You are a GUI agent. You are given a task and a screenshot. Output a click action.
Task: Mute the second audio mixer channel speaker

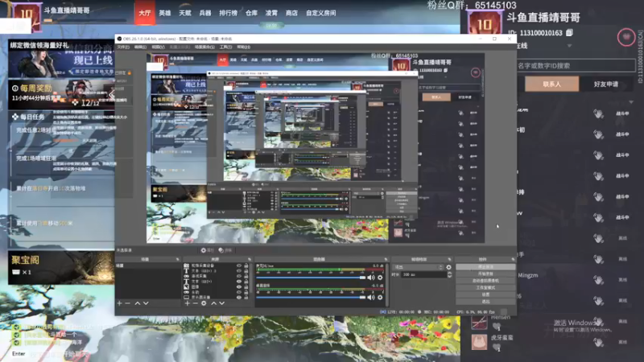371,297
